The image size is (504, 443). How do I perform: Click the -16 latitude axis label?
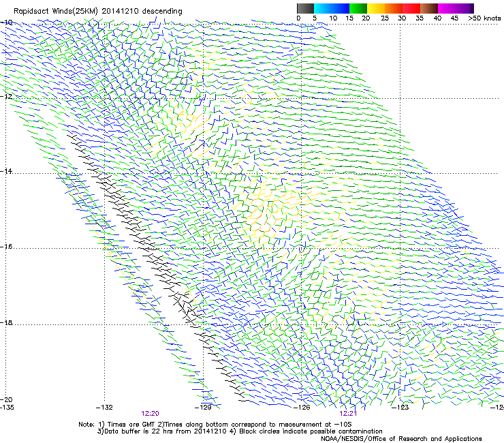(6, 247)
